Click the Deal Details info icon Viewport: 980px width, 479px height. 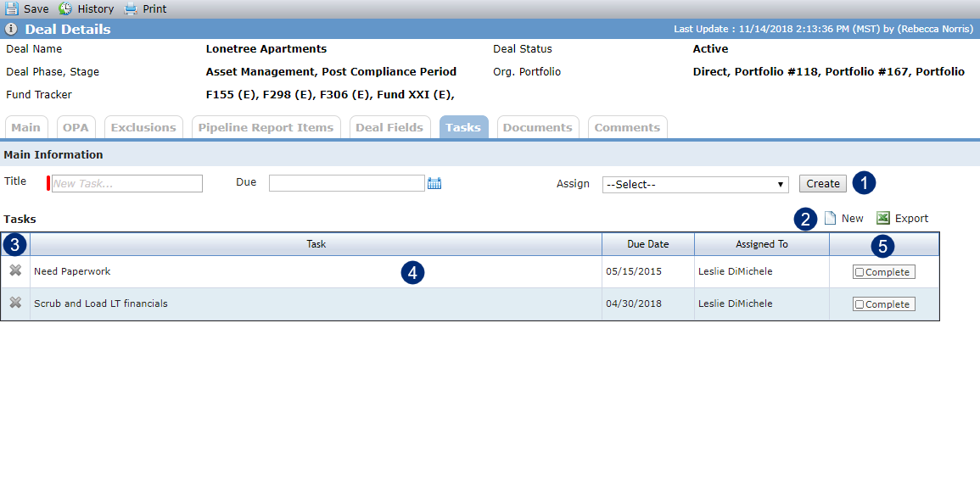pyautogui.click(x=11, y=30)
